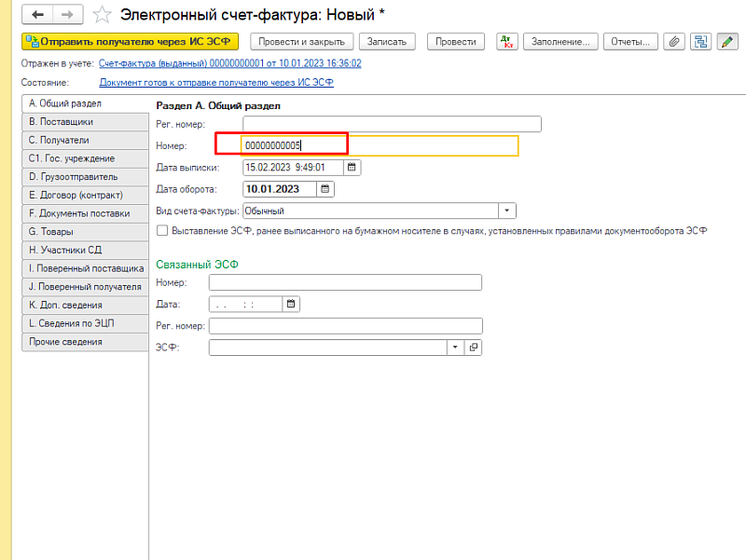Click the green pencil edit icon

click(725, 41)
